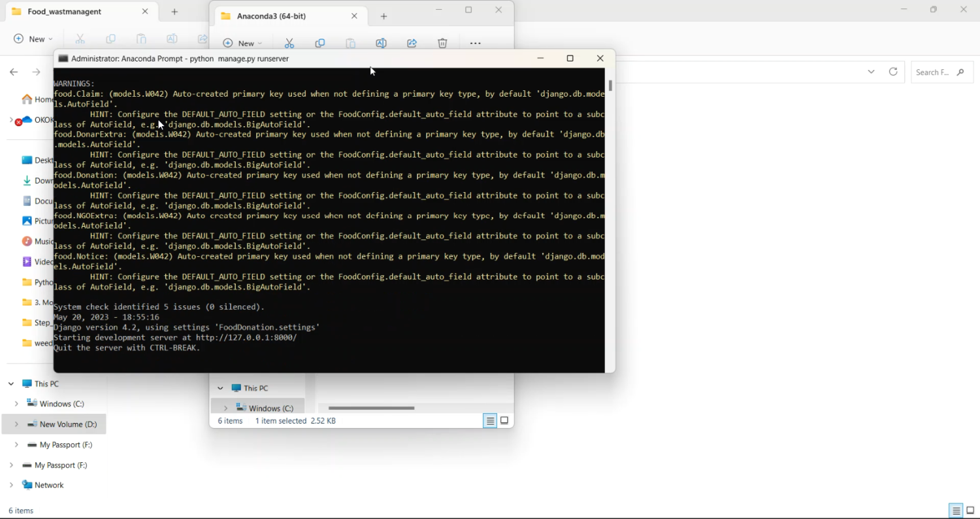Click the '6 items' status in Food_wastmanagent window
This screenshot has width=980, height=519.
21,511
